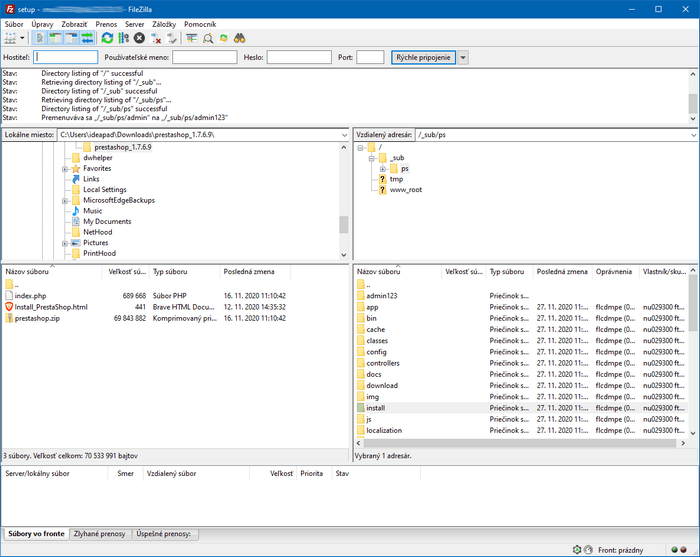
Task: Click the disconnect from server icon
Action: pos(156,38)
